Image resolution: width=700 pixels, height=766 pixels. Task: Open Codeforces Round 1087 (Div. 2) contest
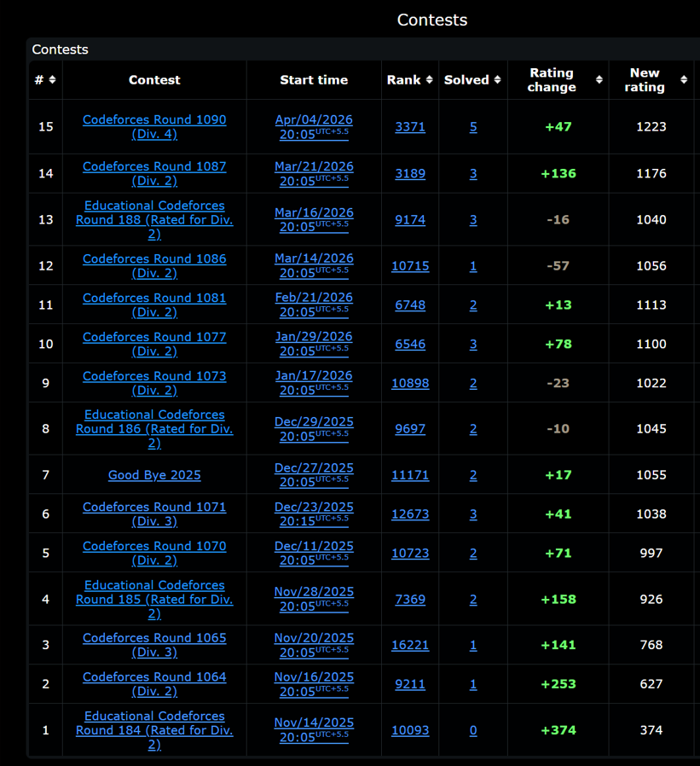(154, 173)
